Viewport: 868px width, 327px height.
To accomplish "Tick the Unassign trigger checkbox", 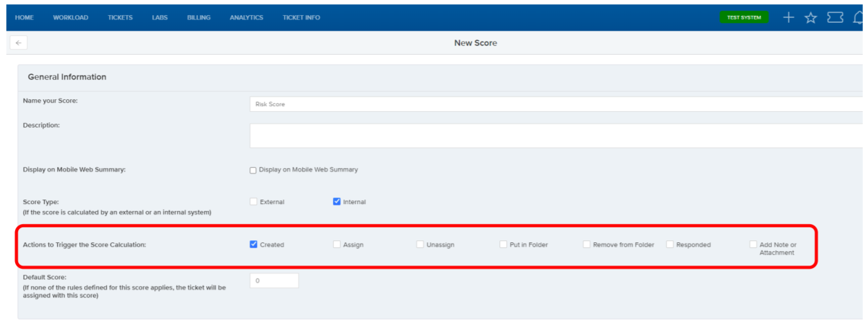I will click(420, 244).
